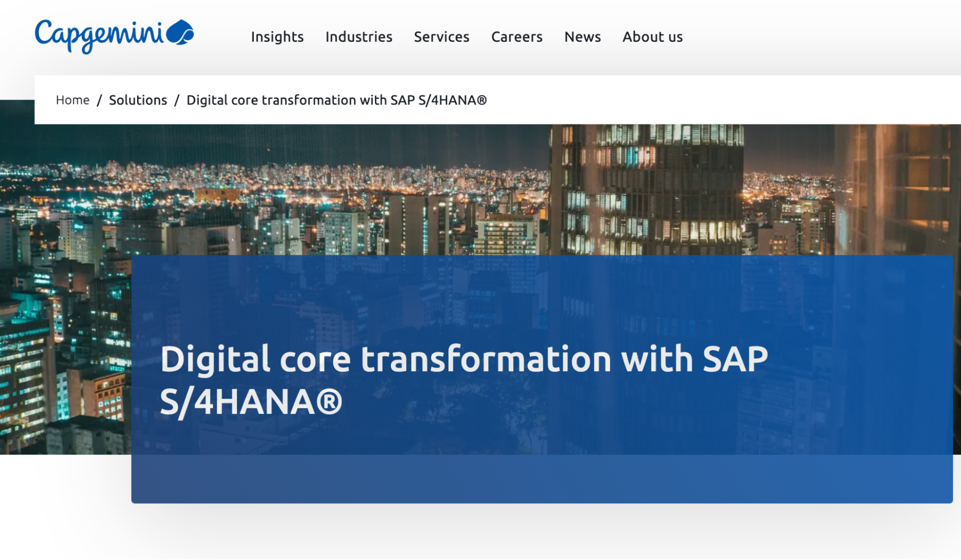The image size is (961, 560).
Task: Open the Careers menu
Action: [x=517, y=37]
